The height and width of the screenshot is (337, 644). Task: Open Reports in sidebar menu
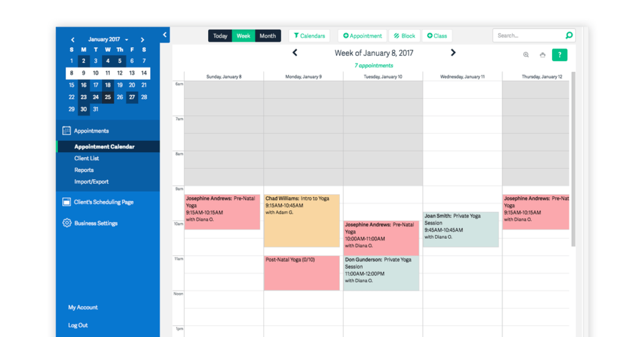click(x=84, y=170)
